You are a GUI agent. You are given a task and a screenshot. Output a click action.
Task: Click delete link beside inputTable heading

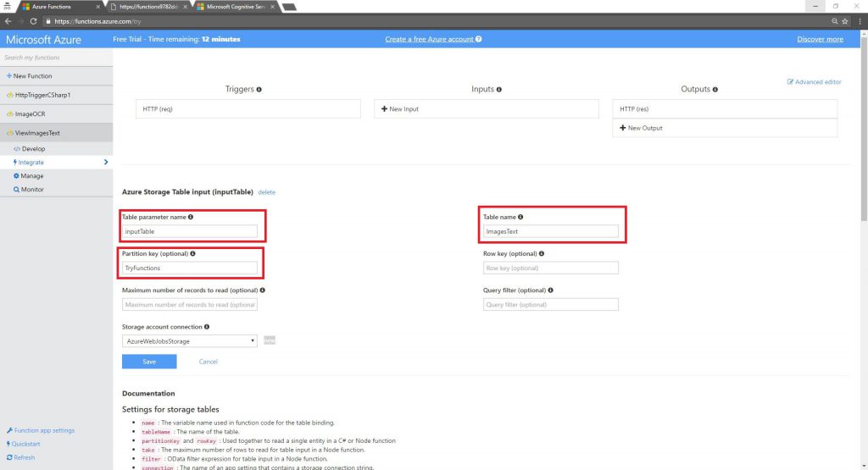click(x=266, y=192)
